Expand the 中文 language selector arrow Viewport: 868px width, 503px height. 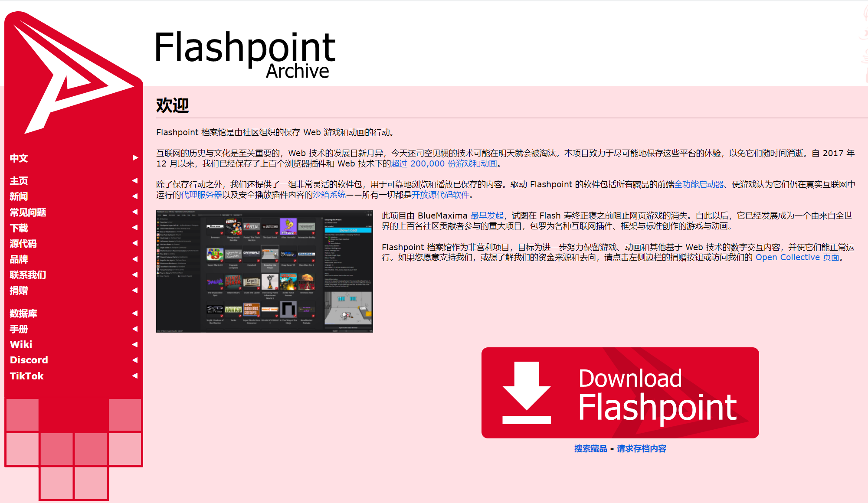pos(135,158)
